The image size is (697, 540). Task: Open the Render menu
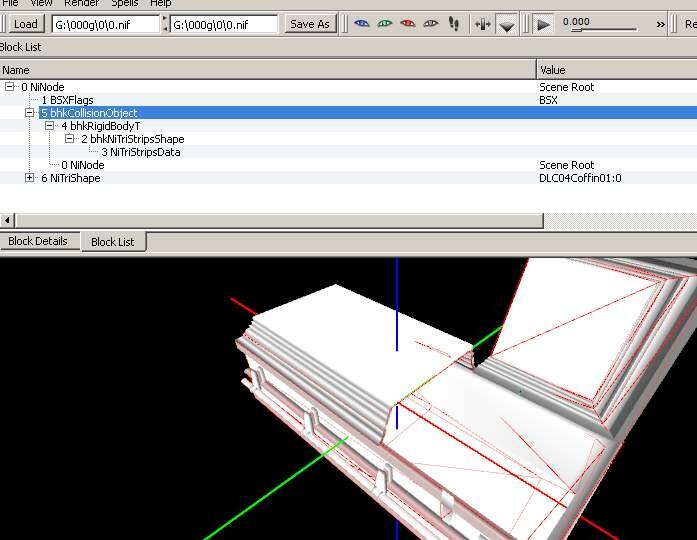pyautogui.click(x=81, y=3)
